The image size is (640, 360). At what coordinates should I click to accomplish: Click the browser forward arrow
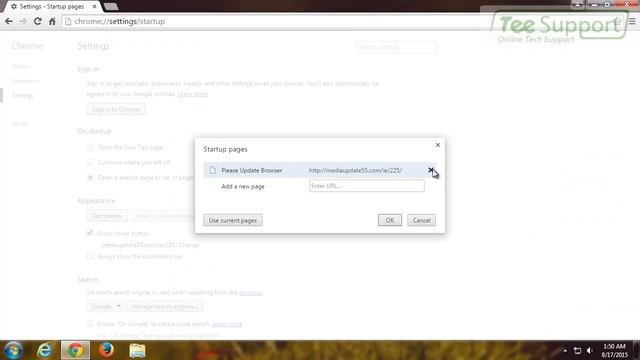[x=23, y=21]
